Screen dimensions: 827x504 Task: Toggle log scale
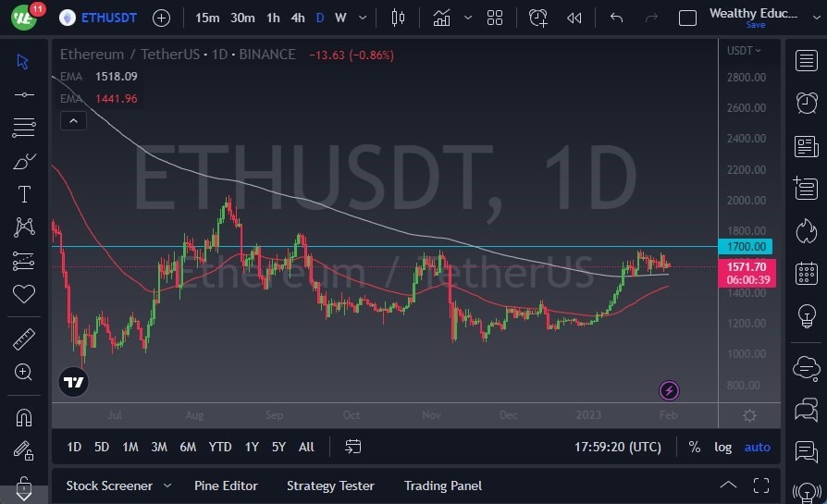pyautogui.click(x=722, y=447)
